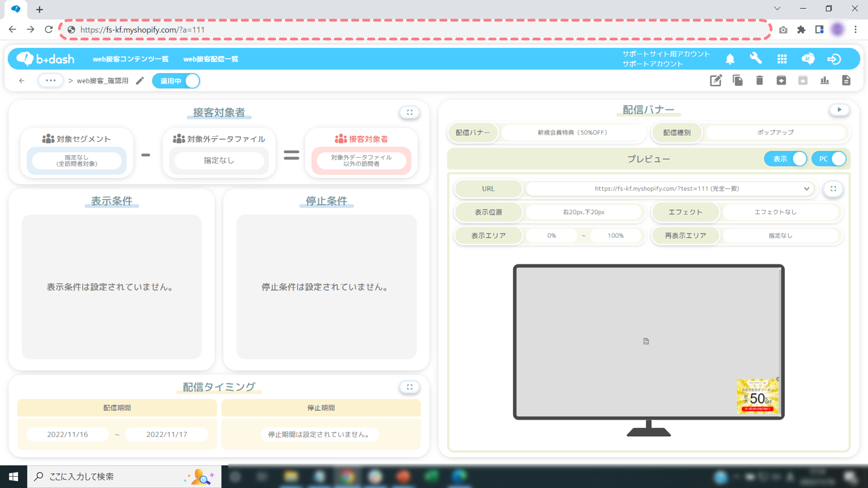Viewport: 868px width, 488px height.
Task: Click the browser back arrow
Action: click(x=12, y=29)
